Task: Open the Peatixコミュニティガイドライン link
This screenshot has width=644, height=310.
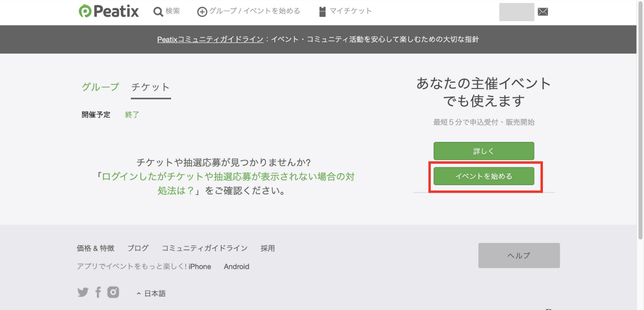Action: coord(209,39)
